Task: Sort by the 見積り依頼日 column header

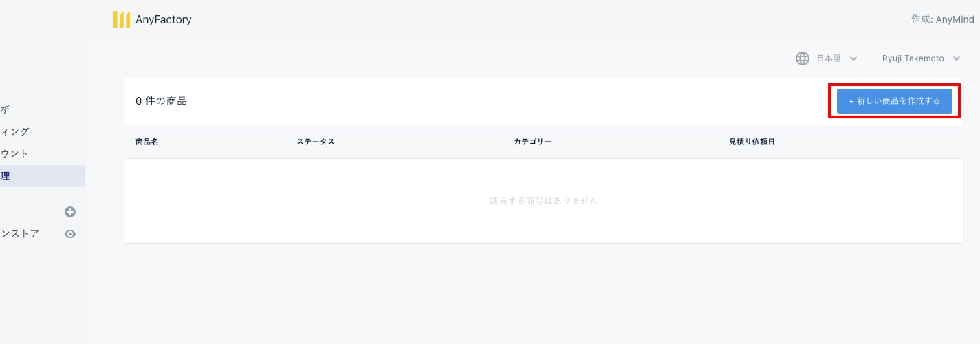Action: [752, 142]
